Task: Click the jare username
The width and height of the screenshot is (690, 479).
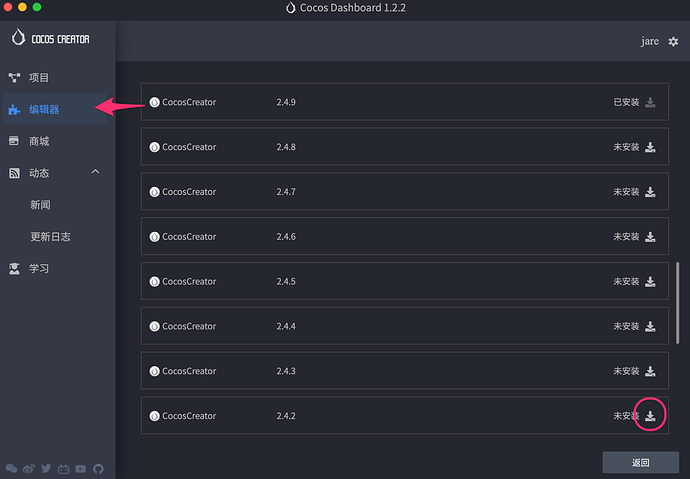Action: 650,41
